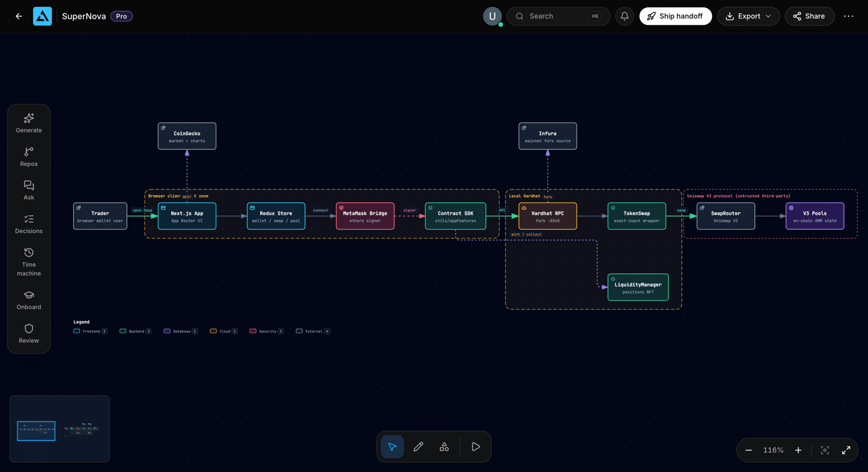This screenshot has width=868, height=472.
Task: Select the shapes tool in bottom toolbar
Action: pos(445,447)
